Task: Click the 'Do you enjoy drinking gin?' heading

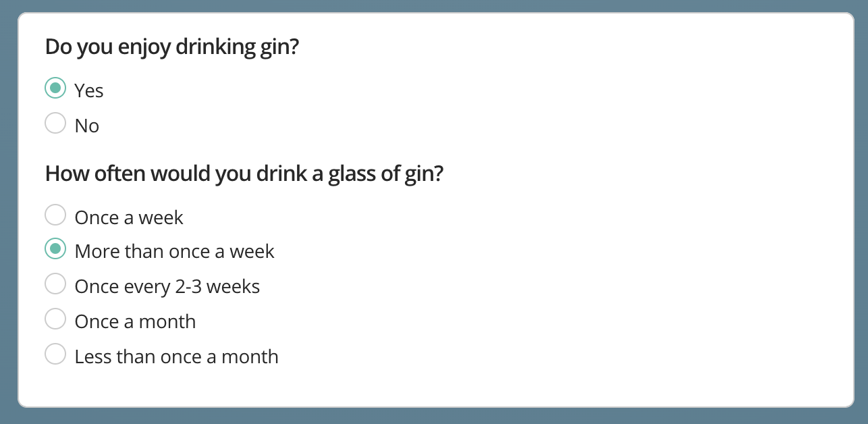Action: tap(171, 47)
